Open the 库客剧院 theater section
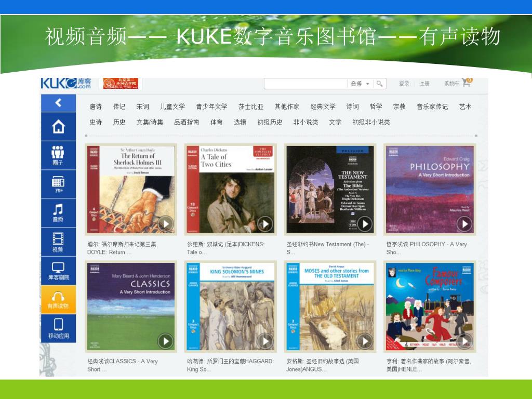Viewport: 532px width, 399px height. pyautogui.click(x=58, y=271)
